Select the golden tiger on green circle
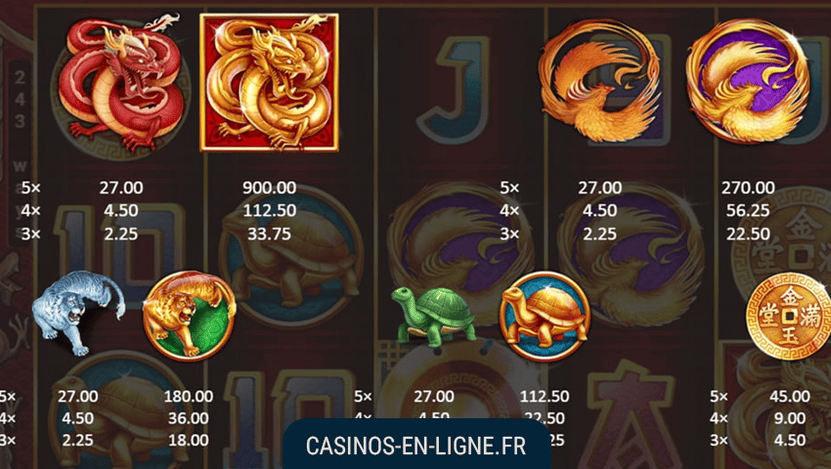The width and height of the screenshot is (831, 469). [x=189, y=316]
